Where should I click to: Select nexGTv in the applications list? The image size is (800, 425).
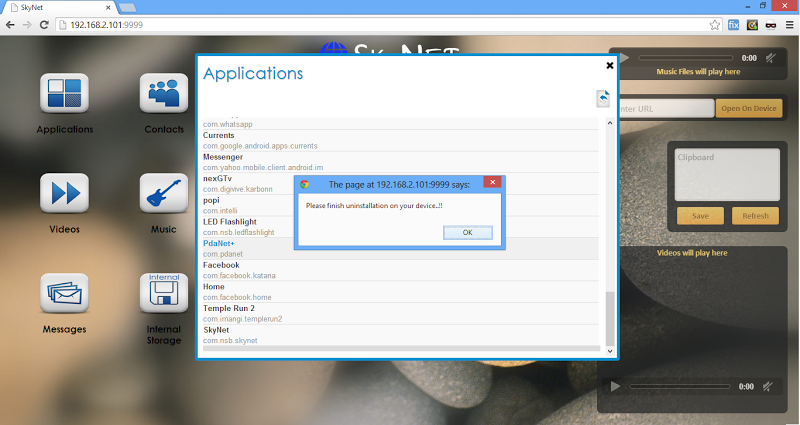401,184
